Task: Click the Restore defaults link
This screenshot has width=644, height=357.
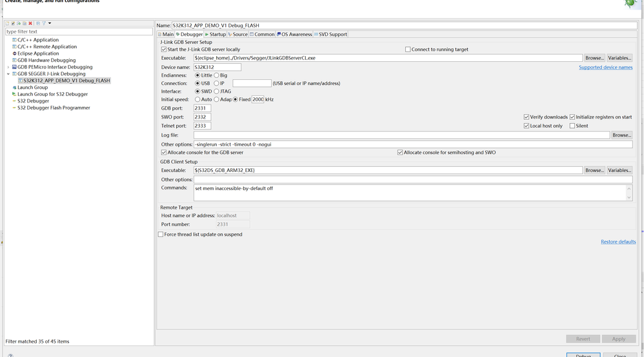Action: coord(618,242)
